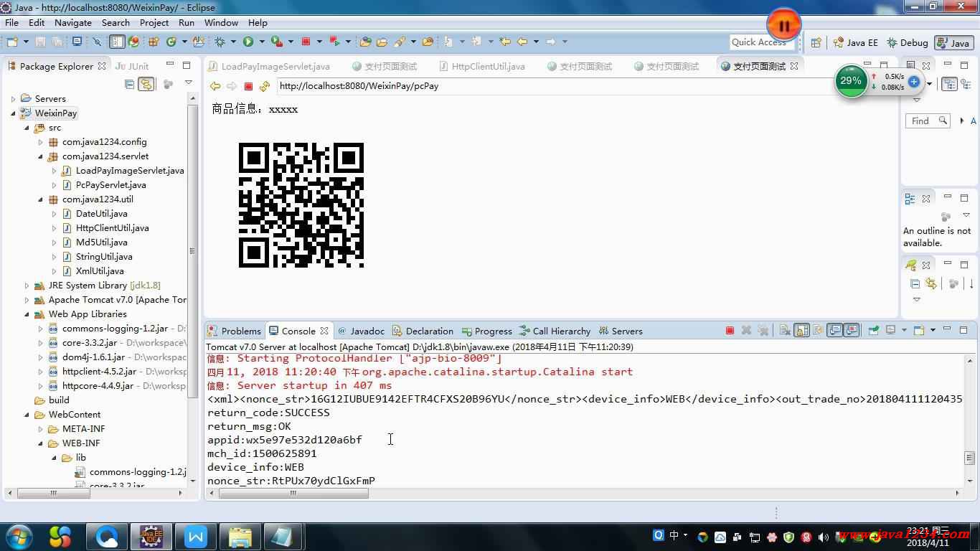The image size is (980, 551).
Task: Collapse com.java1234.util package
Action: coord(41,199)
